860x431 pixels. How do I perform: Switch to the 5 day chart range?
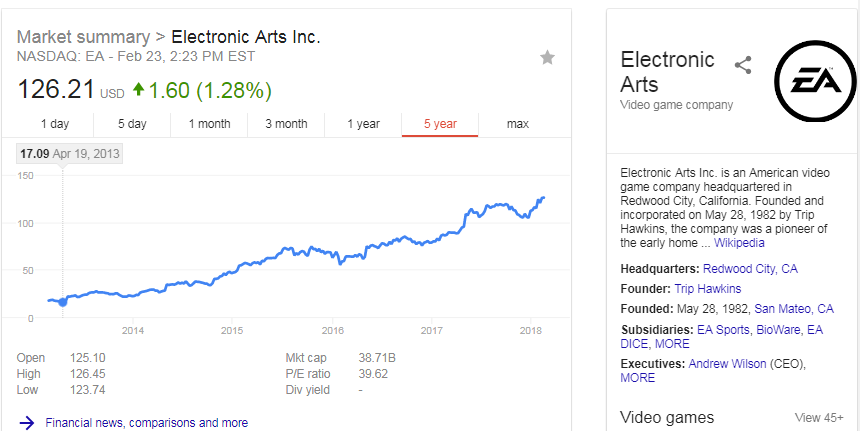pos(132,124)
